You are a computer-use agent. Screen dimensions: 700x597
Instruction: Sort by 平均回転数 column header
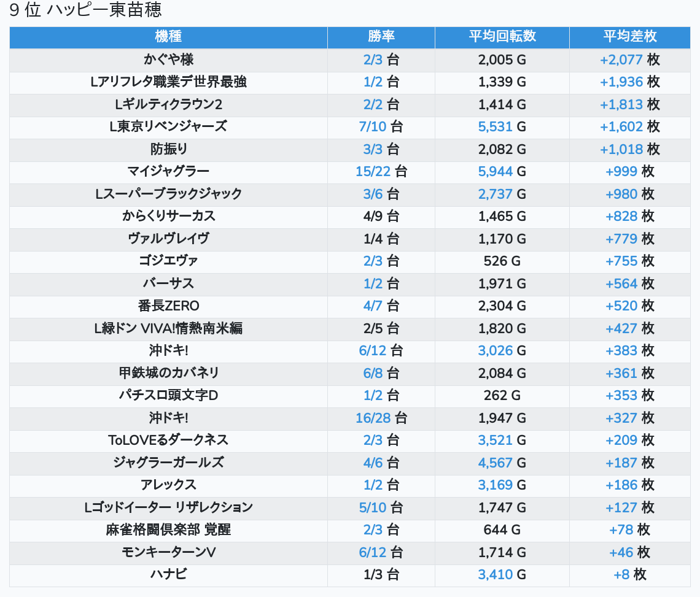click(502, 37)
